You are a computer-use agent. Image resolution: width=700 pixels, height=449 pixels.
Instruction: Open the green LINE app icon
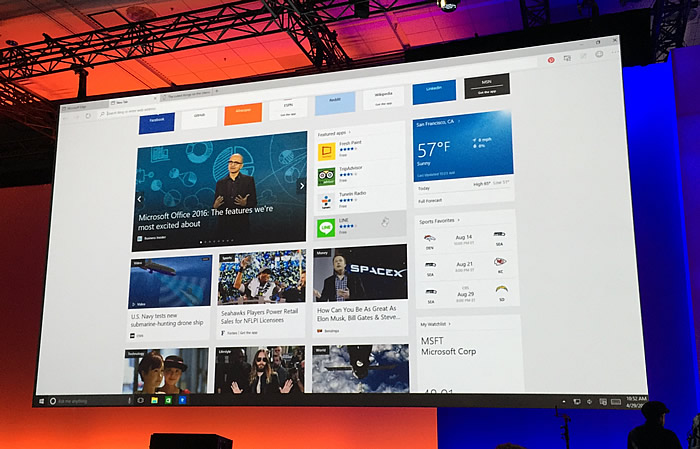click(x=326, y=228)
